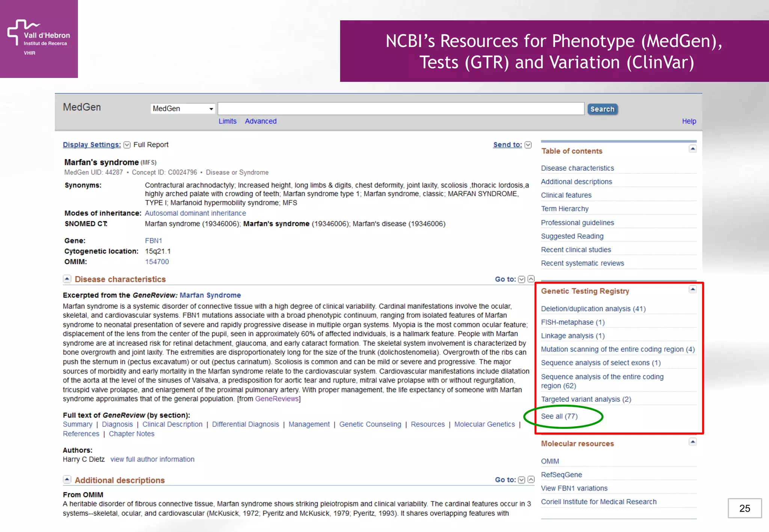The image size is (769, 532).
Task: Collapse the Disease characteristics section
Action: click(x=67, y=279)
